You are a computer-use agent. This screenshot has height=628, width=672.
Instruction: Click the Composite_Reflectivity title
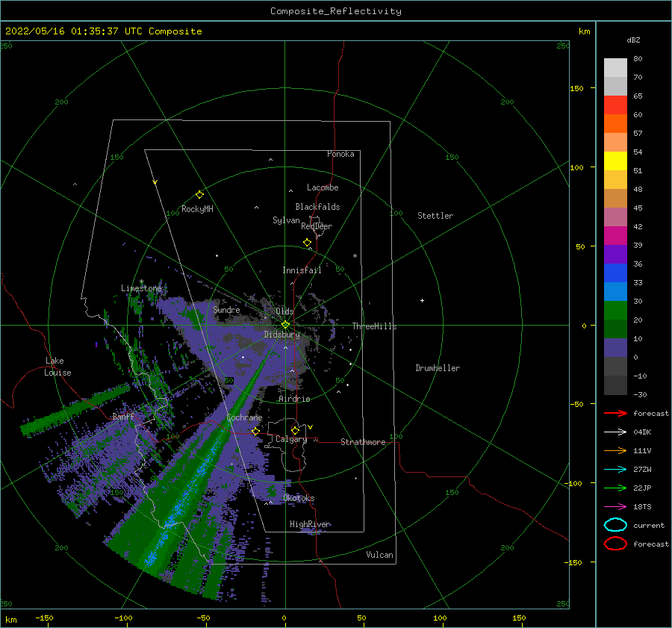[x=336, y=11]
